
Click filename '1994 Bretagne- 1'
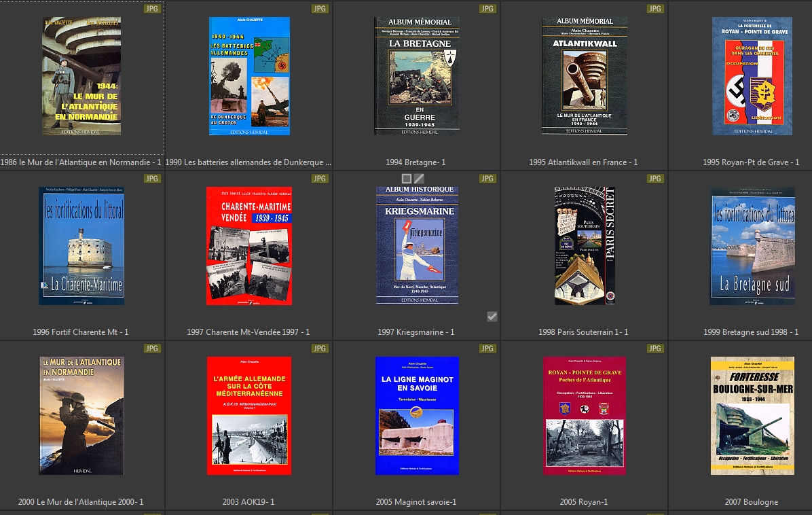(416, 162)
